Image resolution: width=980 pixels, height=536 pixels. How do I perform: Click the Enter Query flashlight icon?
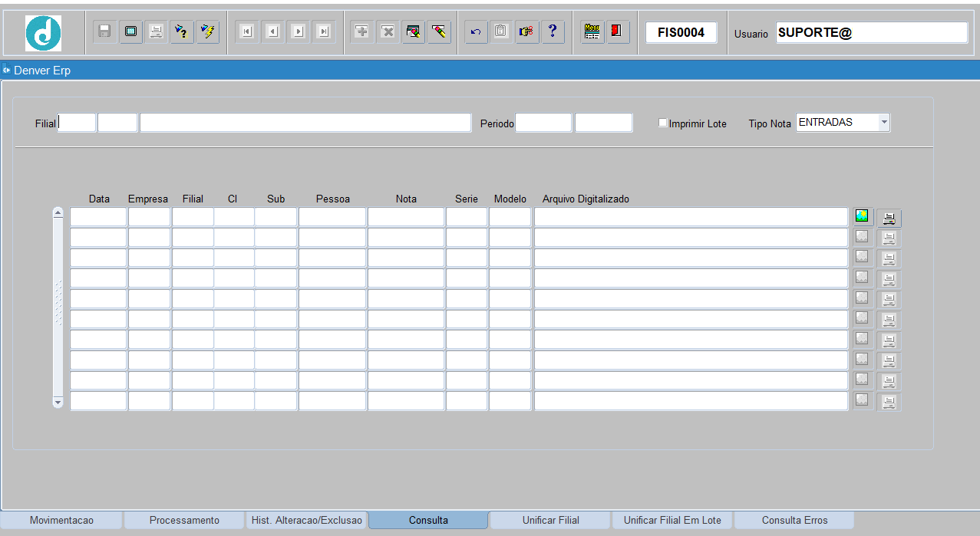[182, 31]
